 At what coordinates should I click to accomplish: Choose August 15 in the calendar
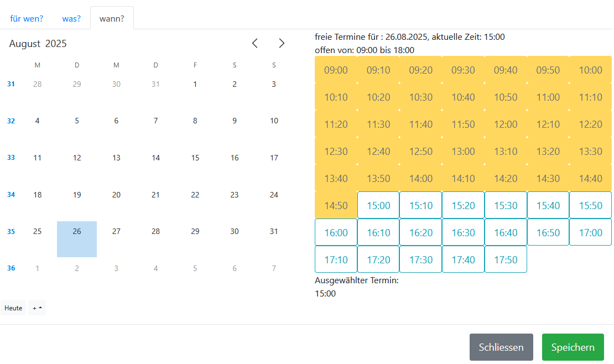195,158
